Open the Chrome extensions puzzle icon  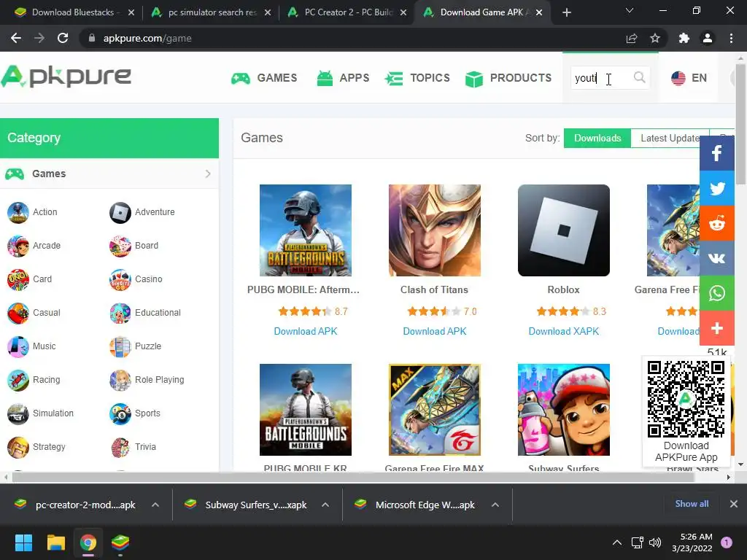(684, 38)
